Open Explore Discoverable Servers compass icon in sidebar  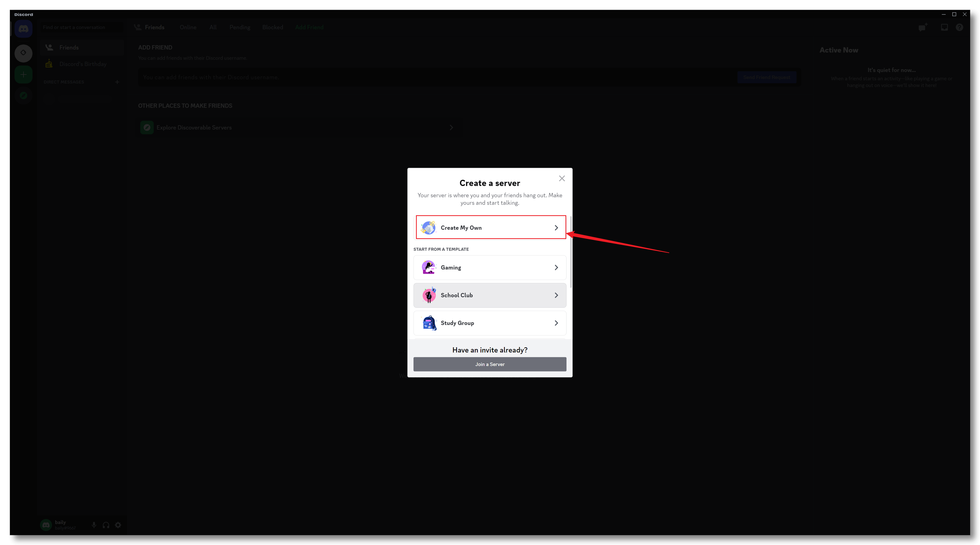23,95
